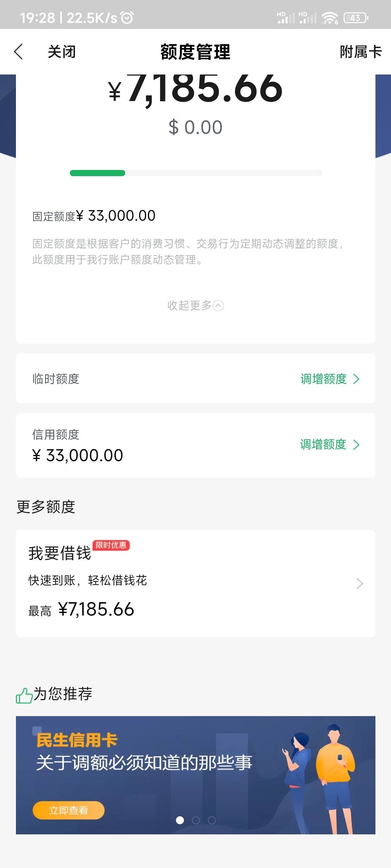Tap the battery indicator icon
The image size is (391, 868).
(x=356, y=18)
